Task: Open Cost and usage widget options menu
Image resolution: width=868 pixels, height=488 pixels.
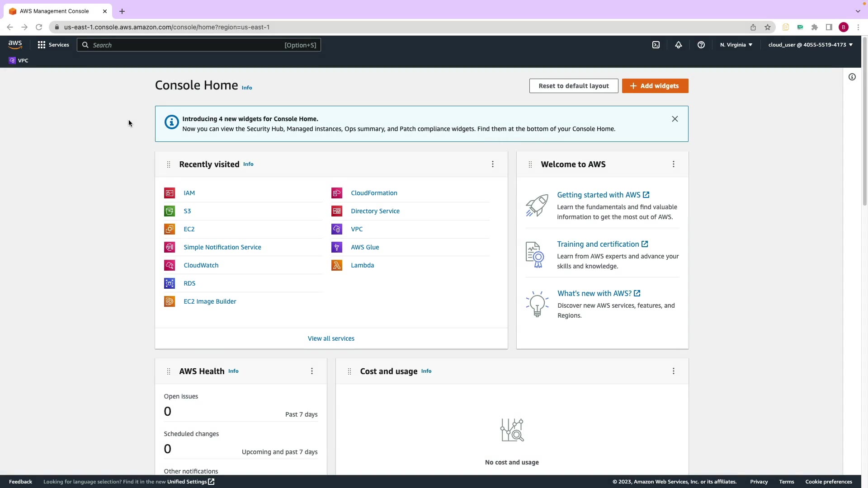Action: point(674,371)
